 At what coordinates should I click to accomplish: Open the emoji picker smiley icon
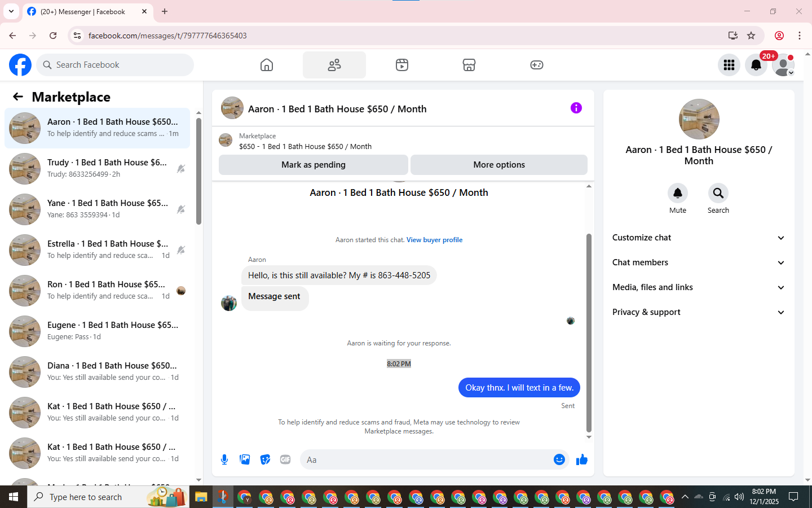[559, 459]
